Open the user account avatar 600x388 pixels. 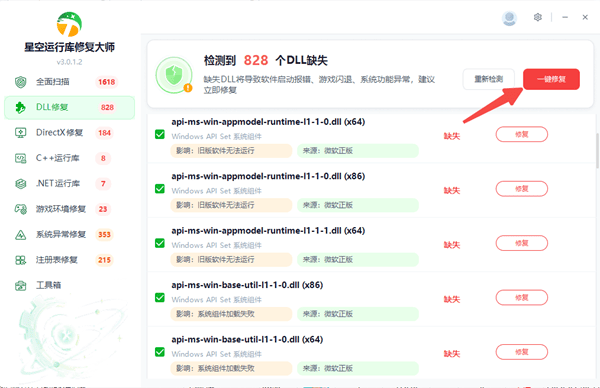tap(509, 18)
